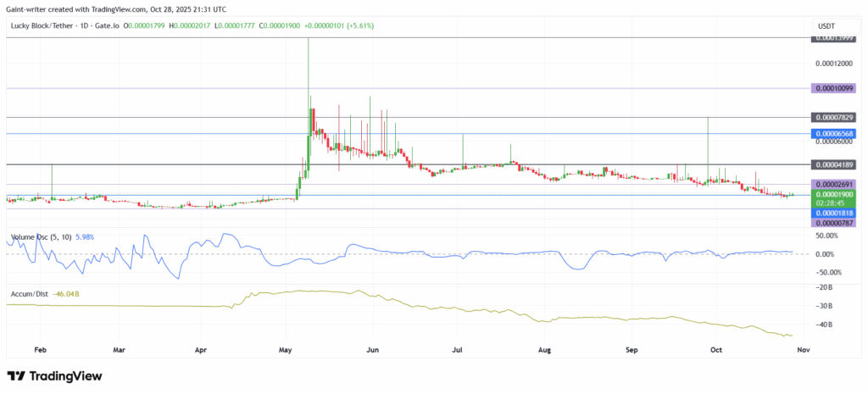Select the purple 0.00010099 price label
868x394 pixels.
tap(834, 88)
